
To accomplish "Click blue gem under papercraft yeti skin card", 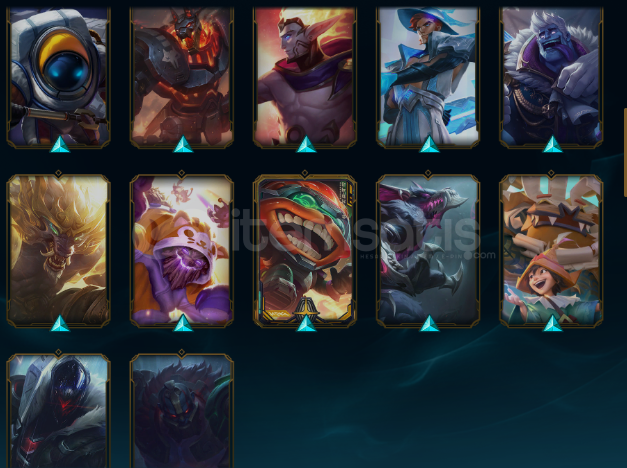I will click(553, 323).
